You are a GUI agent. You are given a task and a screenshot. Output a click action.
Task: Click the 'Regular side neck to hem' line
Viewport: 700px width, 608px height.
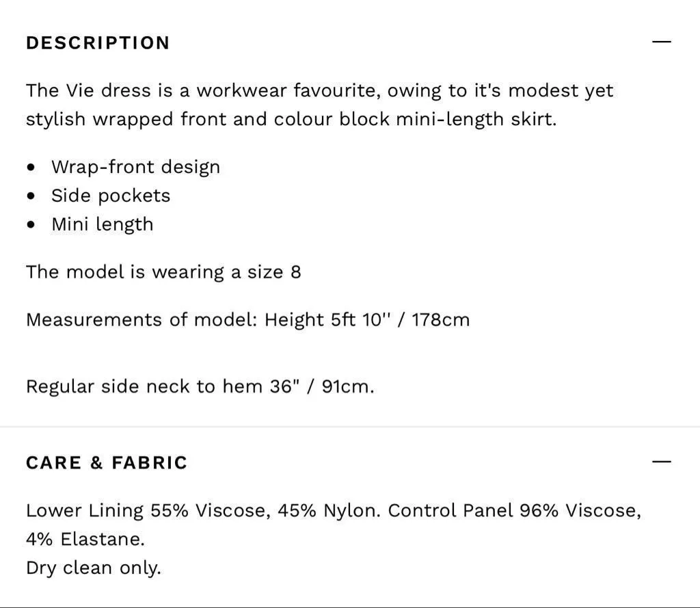click(x=200, y=386)
